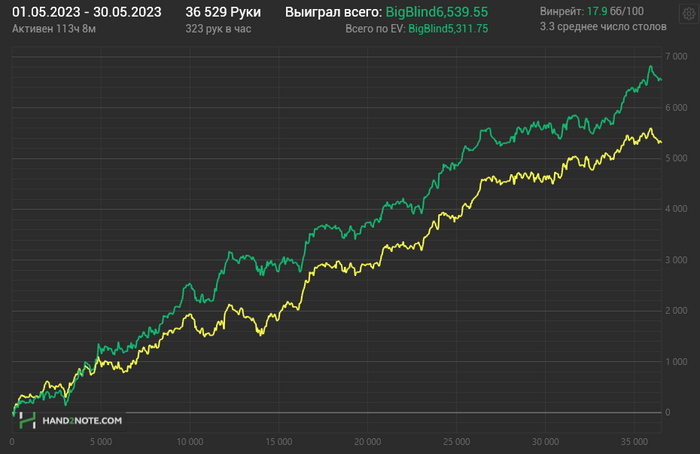Click the 20 000 x-axis label

(x=367, y=442)
